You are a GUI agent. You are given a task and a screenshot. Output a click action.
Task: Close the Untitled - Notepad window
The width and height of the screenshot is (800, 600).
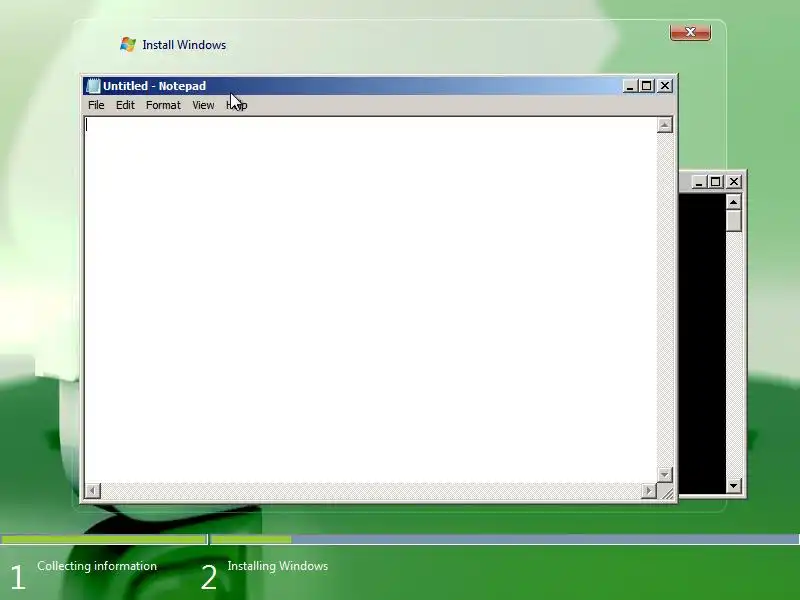coord(665,86)
